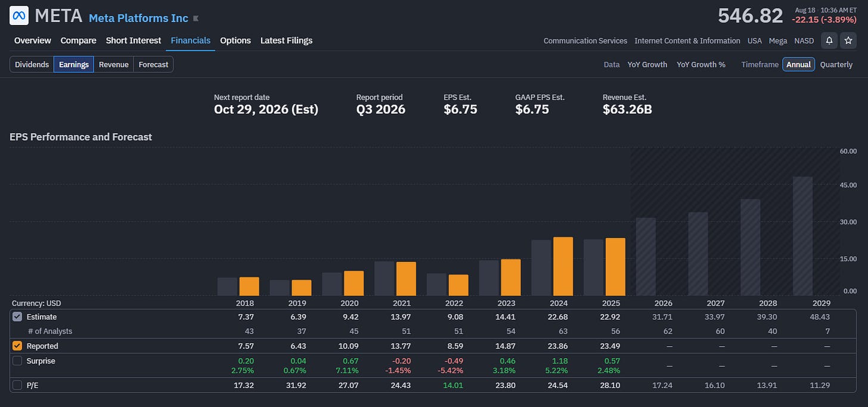Select the Data view option

pyautogui.click(x=612, y=64)
